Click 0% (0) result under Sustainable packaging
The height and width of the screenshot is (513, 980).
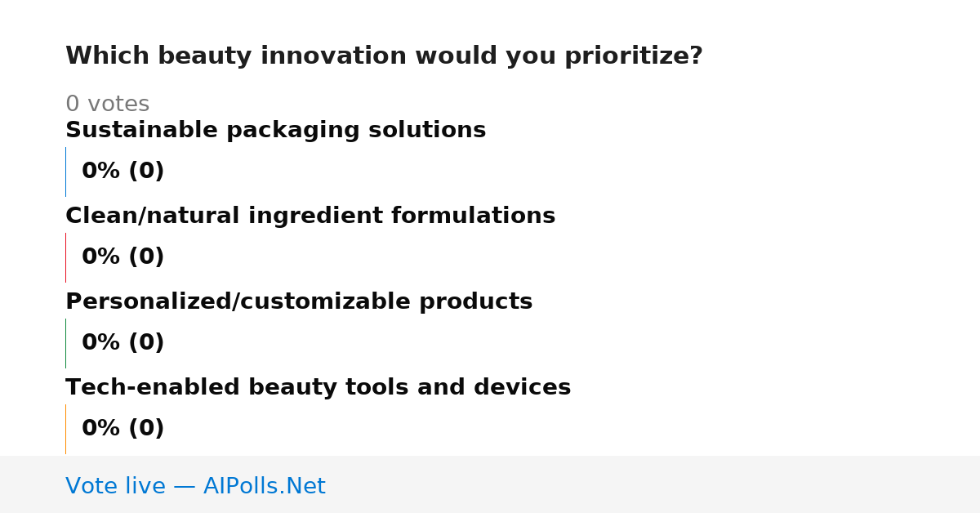(x=122, y=172)
